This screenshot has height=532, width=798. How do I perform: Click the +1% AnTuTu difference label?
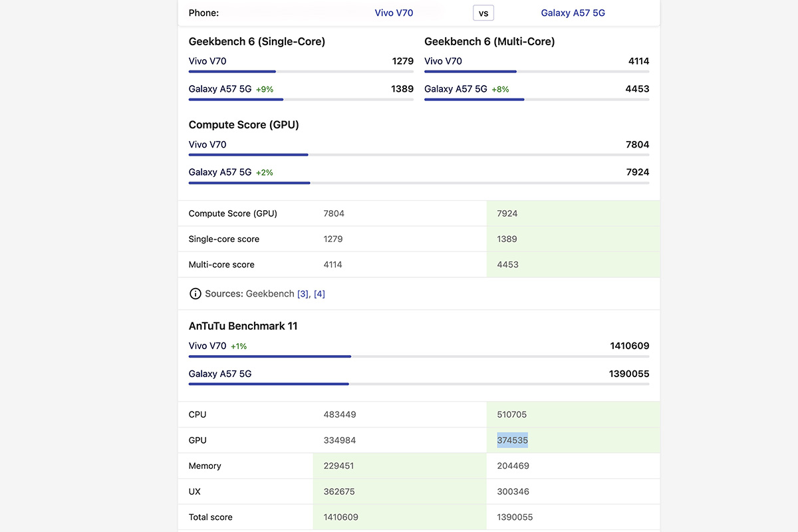239,346
